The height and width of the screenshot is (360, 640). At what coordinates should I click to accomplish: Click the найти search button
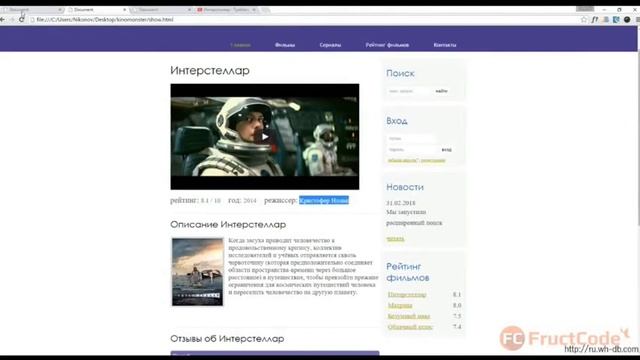(x=441, y=91)
